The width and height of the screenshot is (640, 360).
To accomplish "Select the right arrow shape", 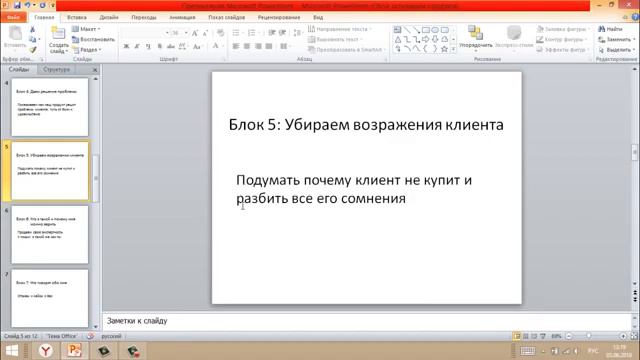I will point(426,39).
